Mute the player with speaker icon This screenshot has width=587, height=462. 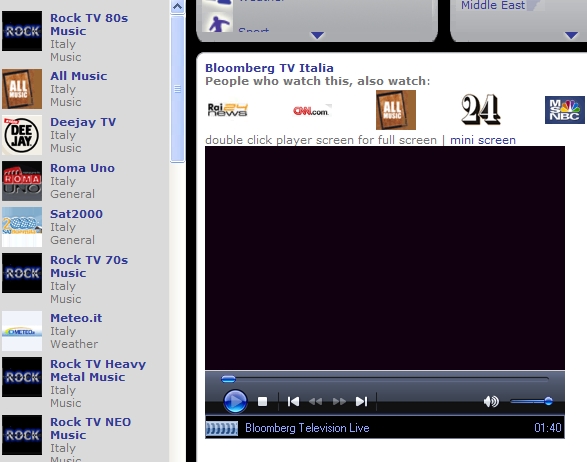click(x=491, y=401)
